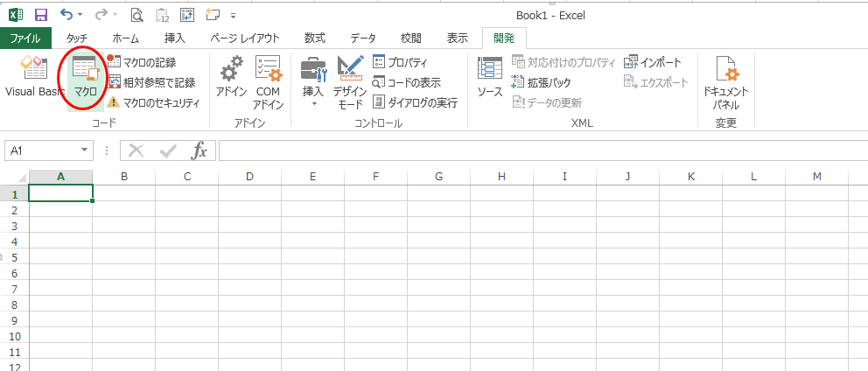Start マクロの記録 (Record Macro)
This screenshot has height=371, width=868.
149,62
